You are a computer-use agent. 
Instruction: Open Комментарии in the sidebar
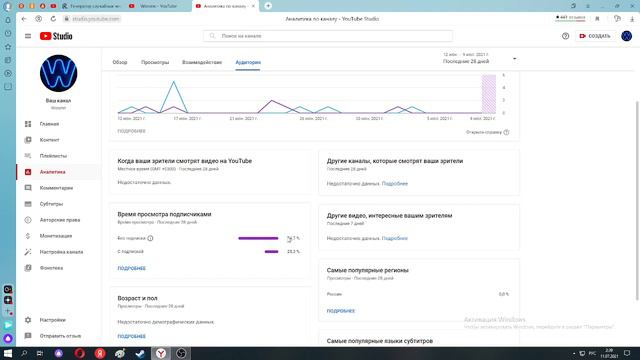pos(58,188)
